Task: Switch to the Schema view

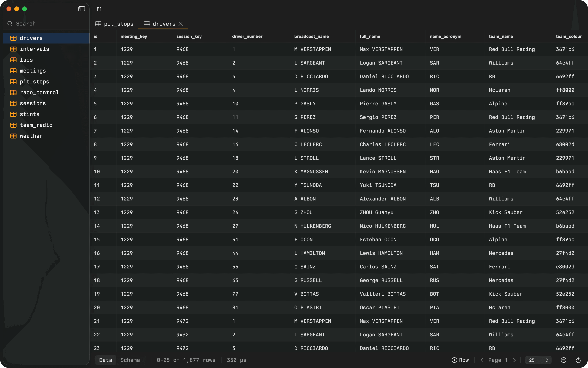Action: tap(130, 360)
